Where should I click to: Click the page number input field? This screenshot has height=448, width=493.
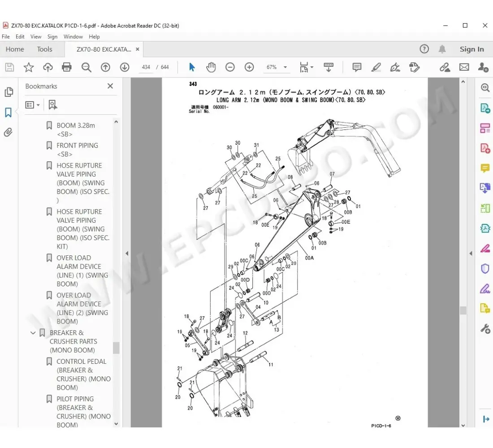[146, 67]
